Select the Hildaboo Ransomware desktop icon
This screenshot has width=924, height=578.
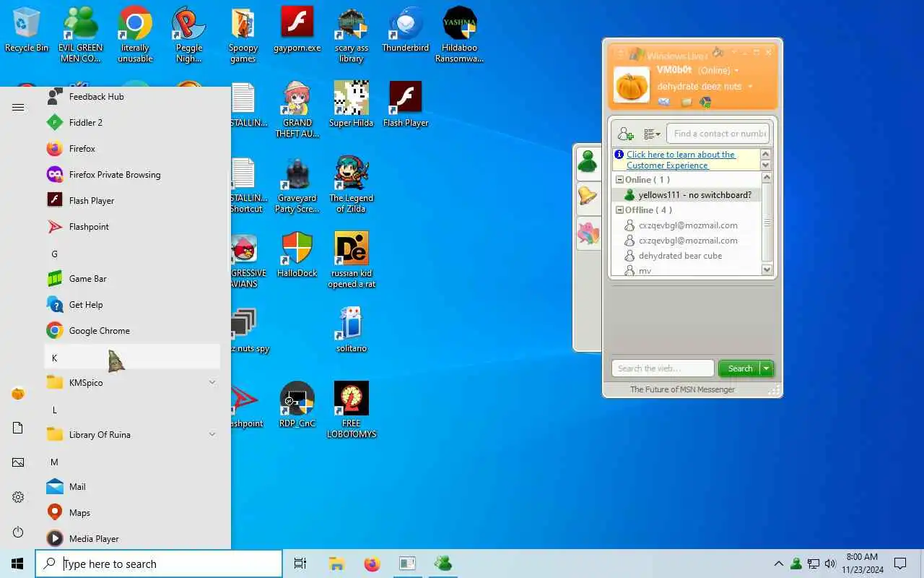(460, 35)
